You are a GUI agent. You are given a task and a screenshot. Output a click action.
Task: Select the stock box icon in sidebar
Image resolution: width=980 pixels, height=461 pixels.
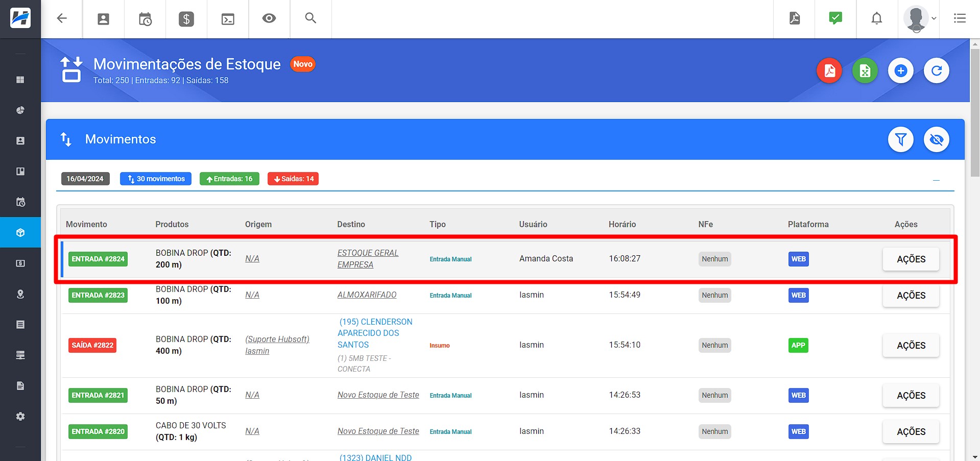(20, 233)
